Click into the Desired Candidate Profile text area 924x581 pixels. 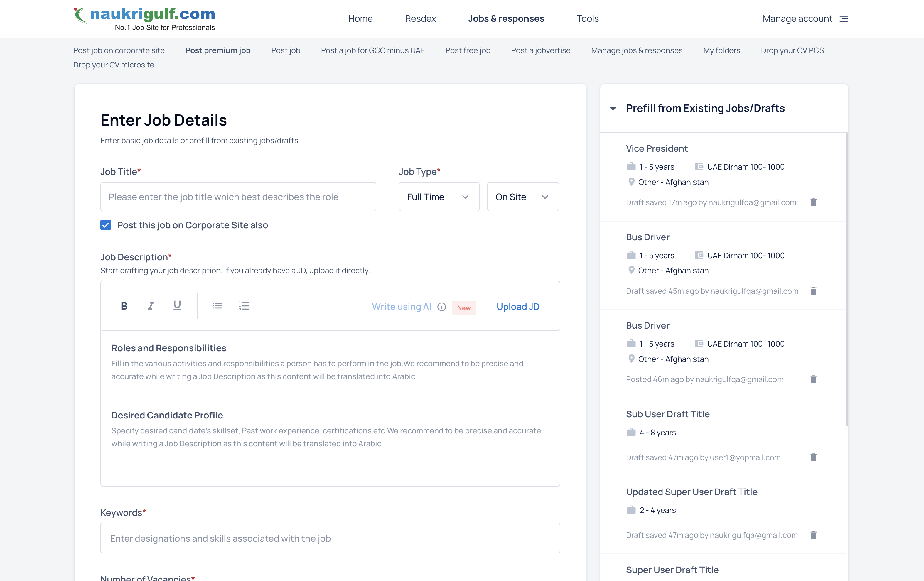[326, 437]
